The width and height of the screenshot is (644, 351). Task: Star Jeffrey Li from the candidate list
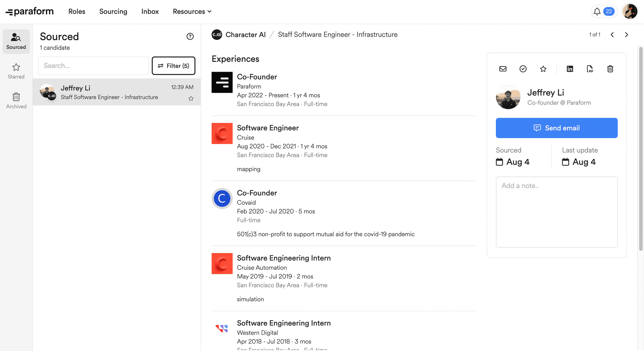pyautogui.click(x=191, y=98)
